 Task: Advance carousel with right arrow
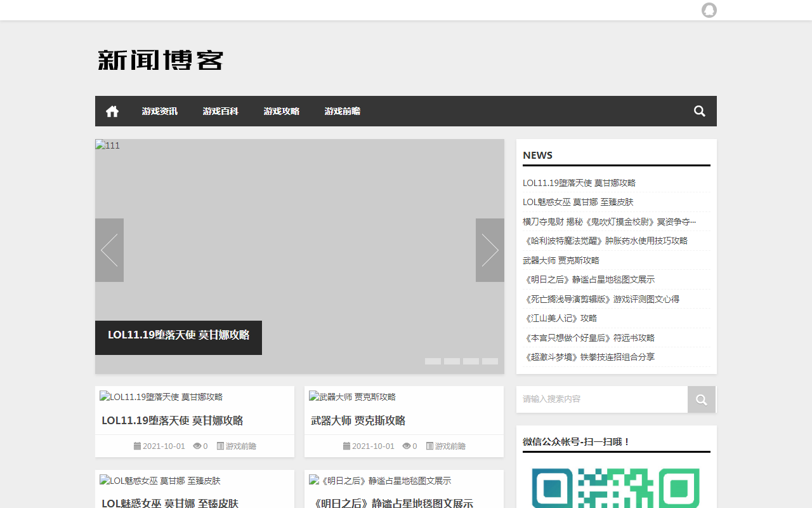pos(490,250)
